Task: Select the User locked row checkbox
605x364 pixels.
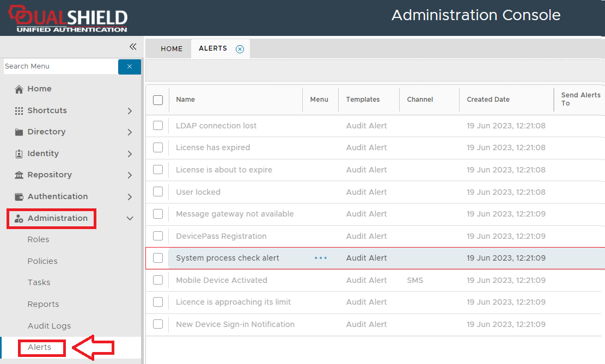Action: click(158, 192)
